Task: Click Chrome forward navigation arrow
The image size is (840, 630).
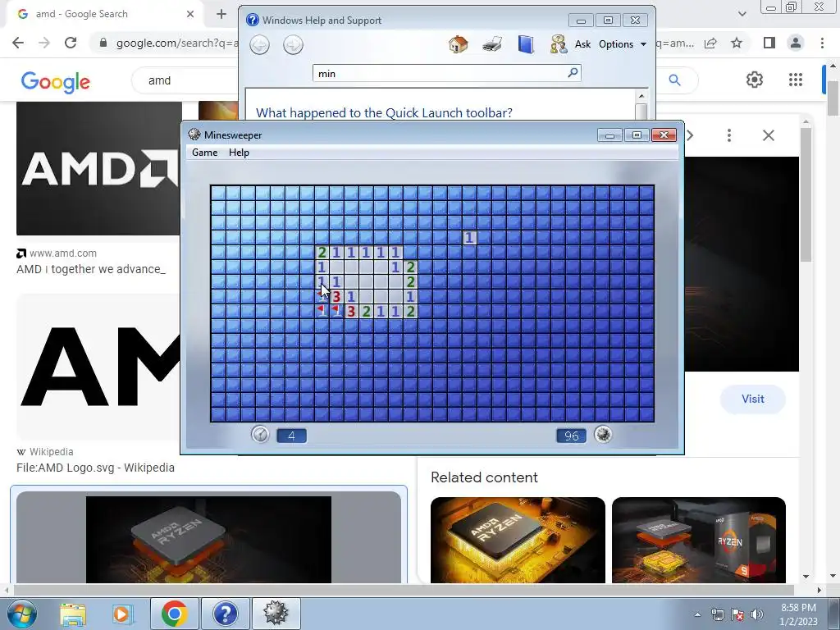Action: click(44, 43)
